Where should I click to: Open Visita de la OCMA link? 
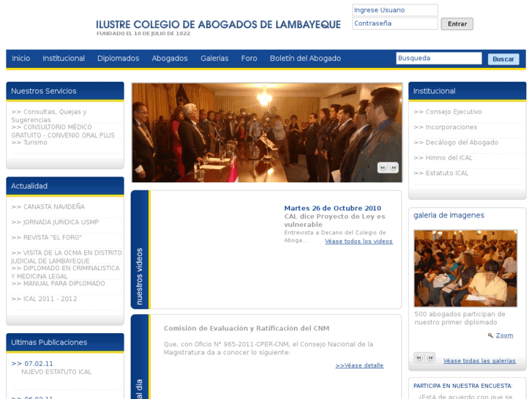pos(66,257)
